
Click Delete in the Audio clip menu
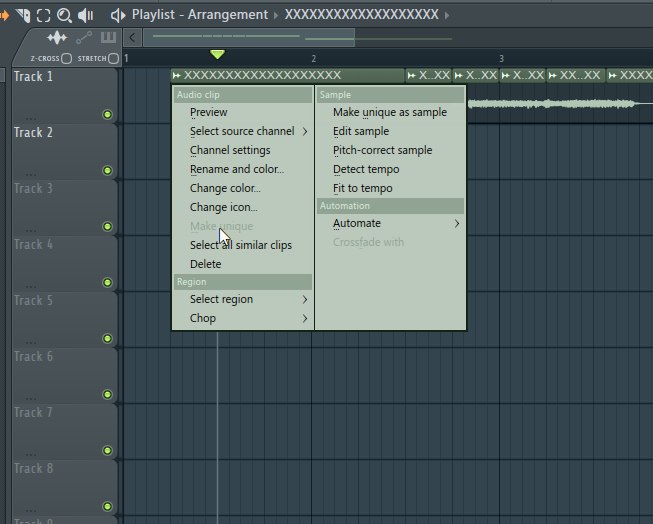[x=242, y=264]
